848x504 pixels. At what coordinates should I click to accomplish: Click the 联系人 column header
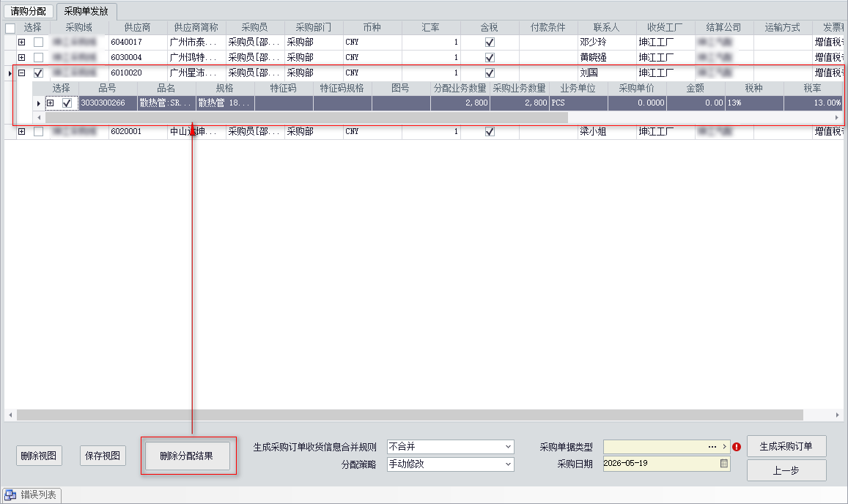click(607, 28)
